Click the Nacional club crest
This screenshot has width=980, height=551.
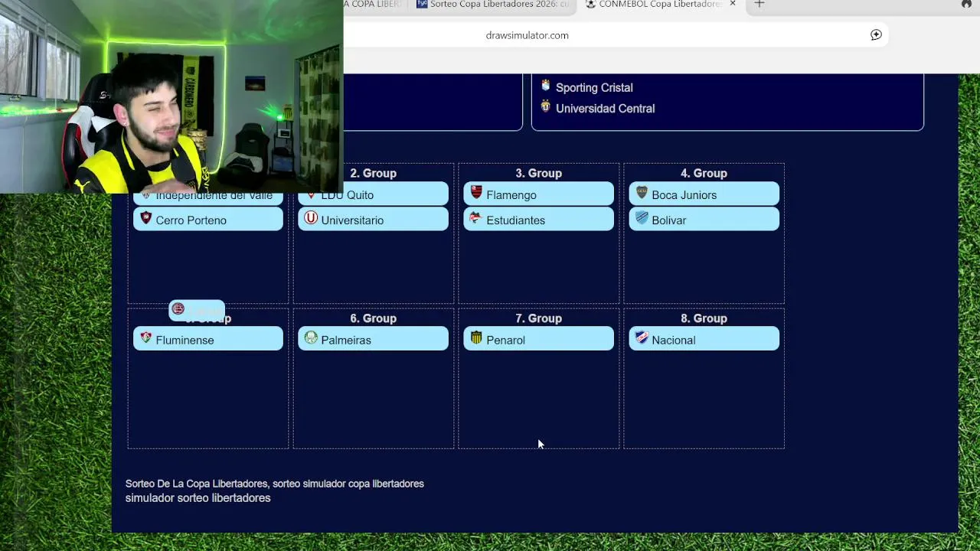(x=642, y=337)
